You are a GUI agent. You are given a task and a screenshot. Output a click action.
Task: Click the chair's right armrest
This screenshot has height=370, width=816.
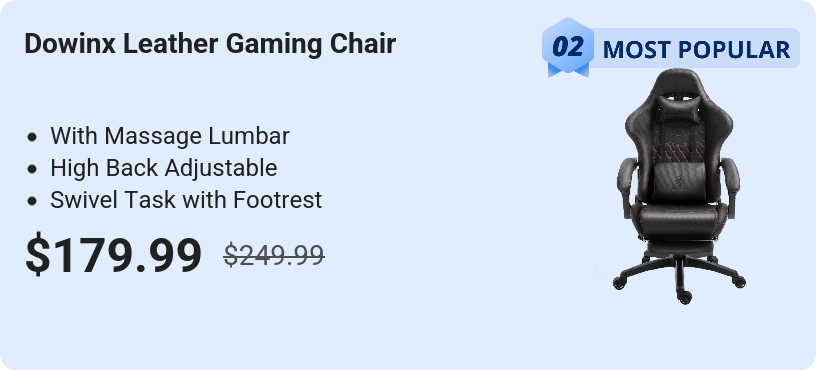pos(731,186)
